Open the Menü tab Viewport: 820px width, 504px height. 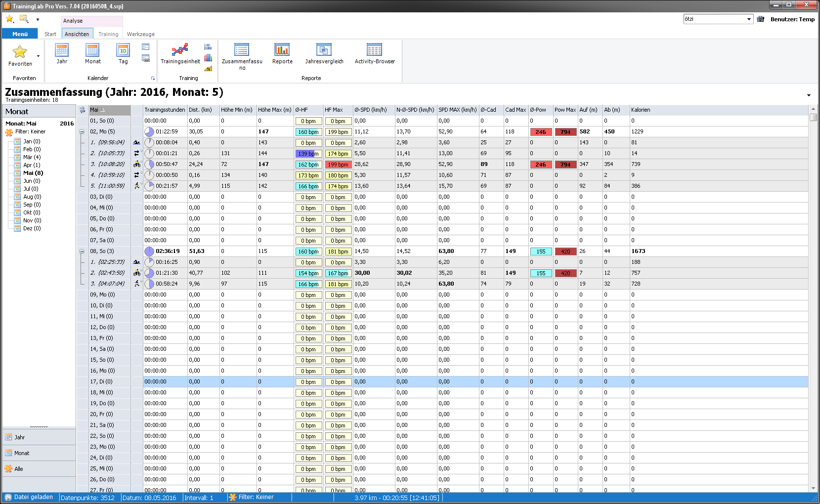(x=20, y=34)
